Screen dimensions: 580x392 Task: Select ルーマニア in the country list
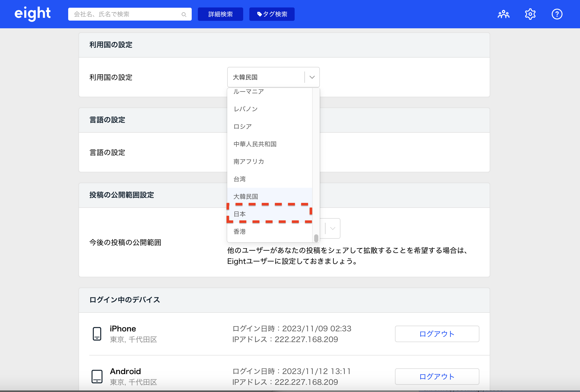pos(270,92)
